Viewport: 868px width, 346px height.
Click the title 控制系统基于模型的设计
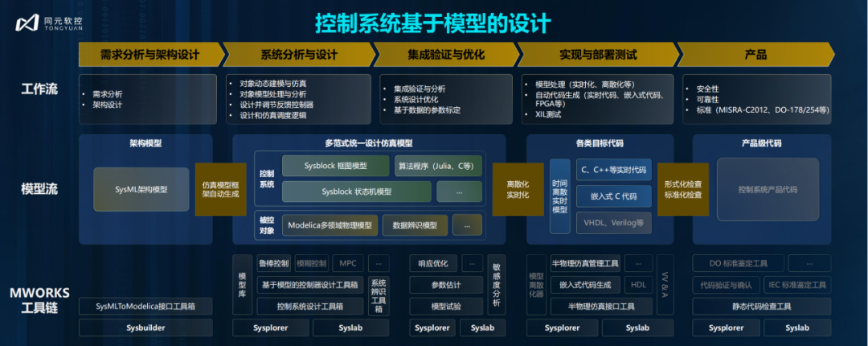coord(433,23)
